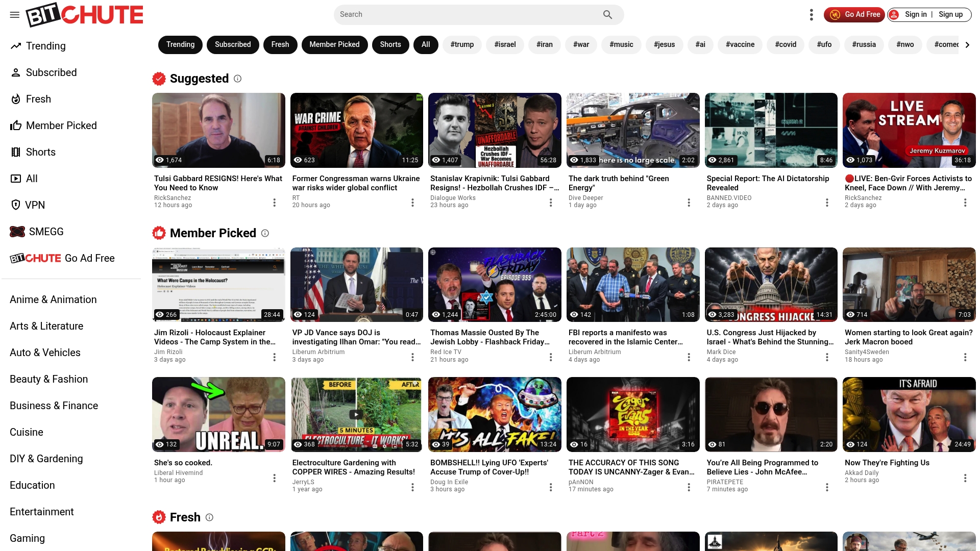Click the Sign in link
Viewport: 980px width, 551px height.
pos(916,15)
